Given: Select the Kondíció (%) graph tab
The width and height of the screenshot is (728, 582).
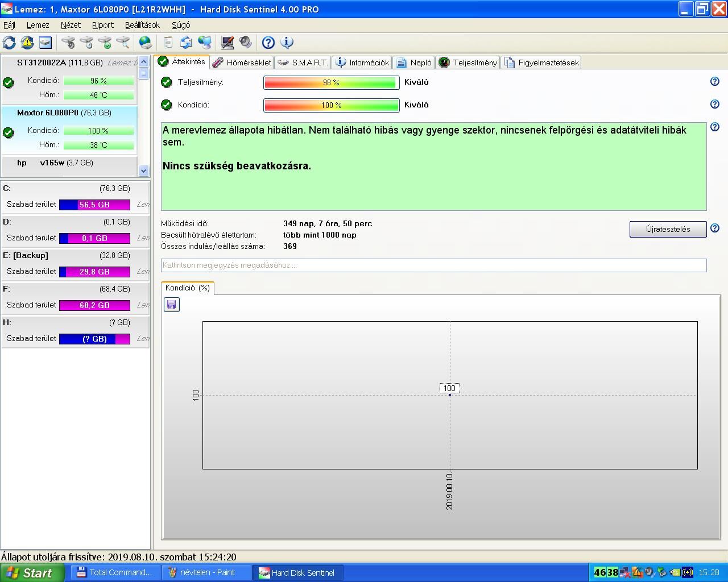Looking at the screenshot, I should coord(188,288).
